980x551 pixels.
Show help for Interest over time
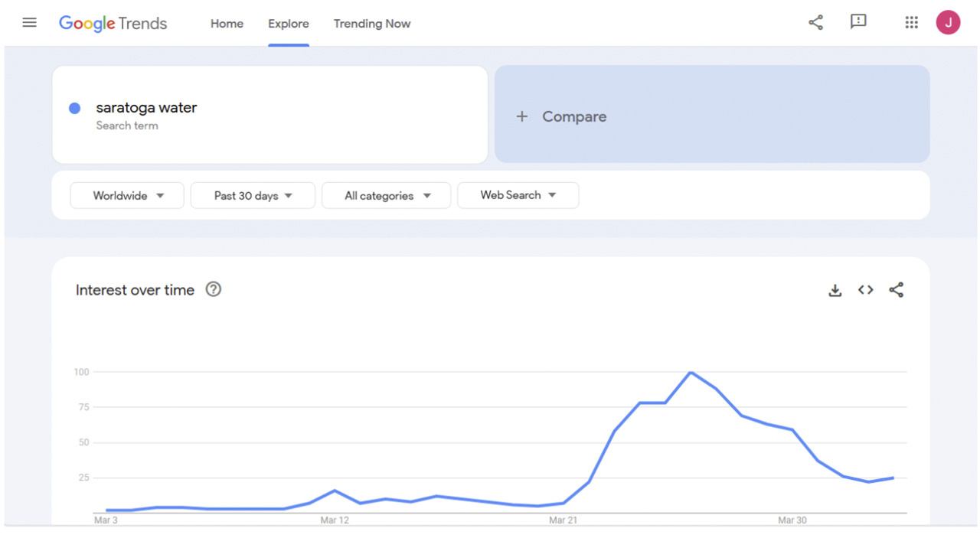coord(214,289)
